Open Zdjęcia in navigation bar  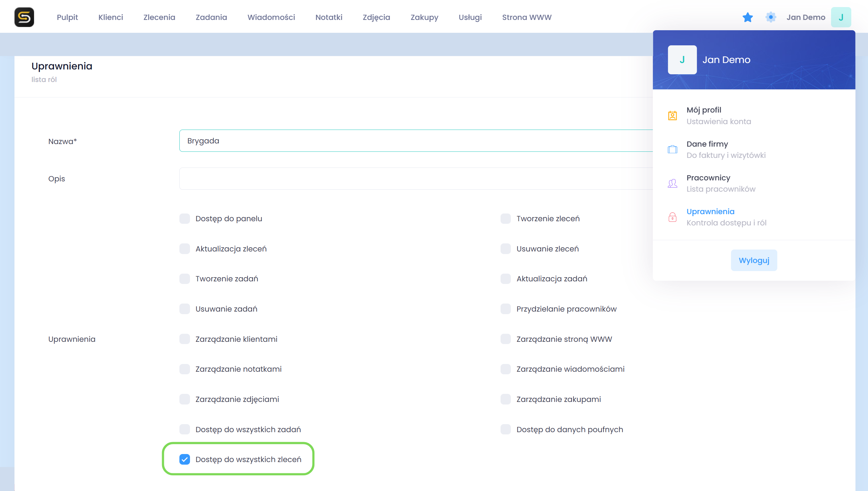coord(376,17)
